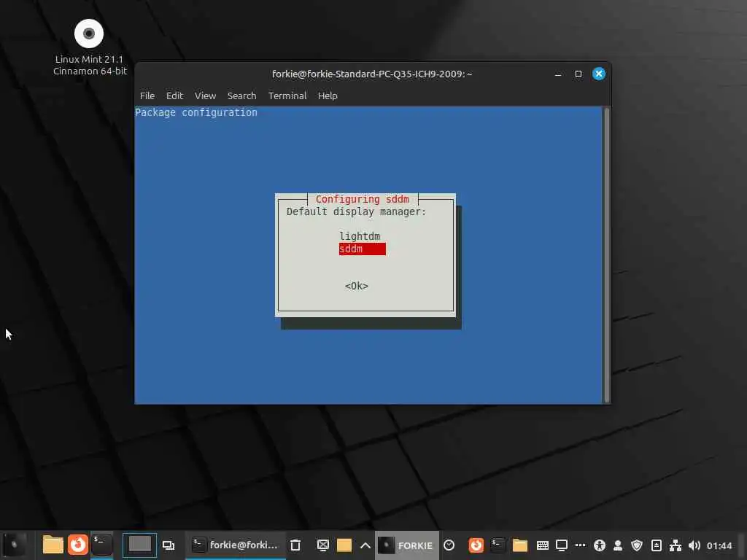Close the terminal window

click(599, 74)
